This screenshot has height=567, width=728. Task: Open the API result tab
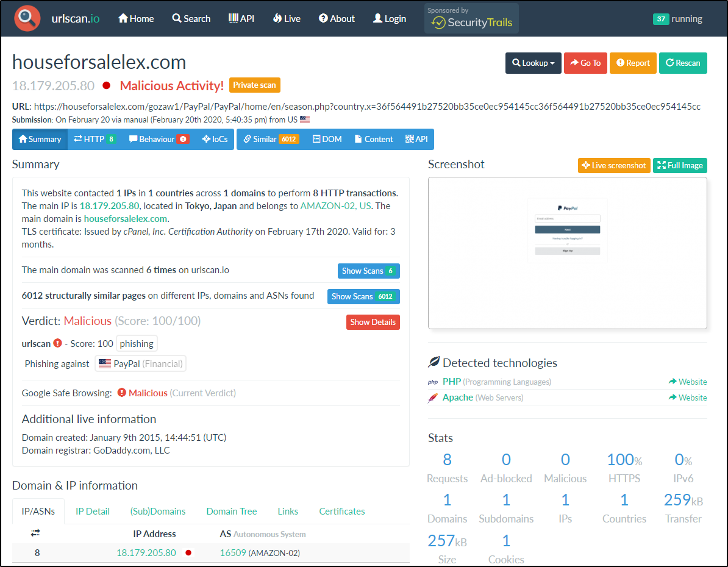(416, 140)
